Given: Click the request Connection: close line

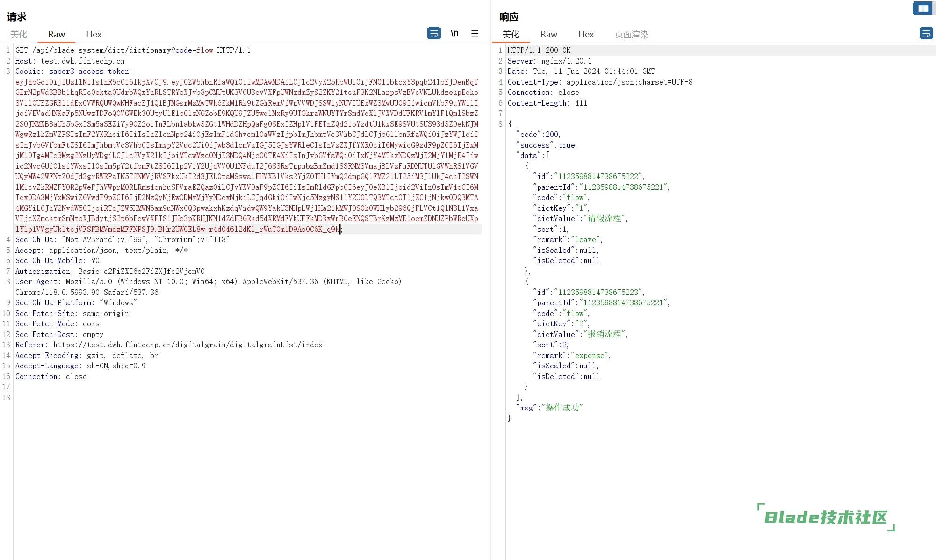Looking at the screenshot, I should click(x=51, y=376).
